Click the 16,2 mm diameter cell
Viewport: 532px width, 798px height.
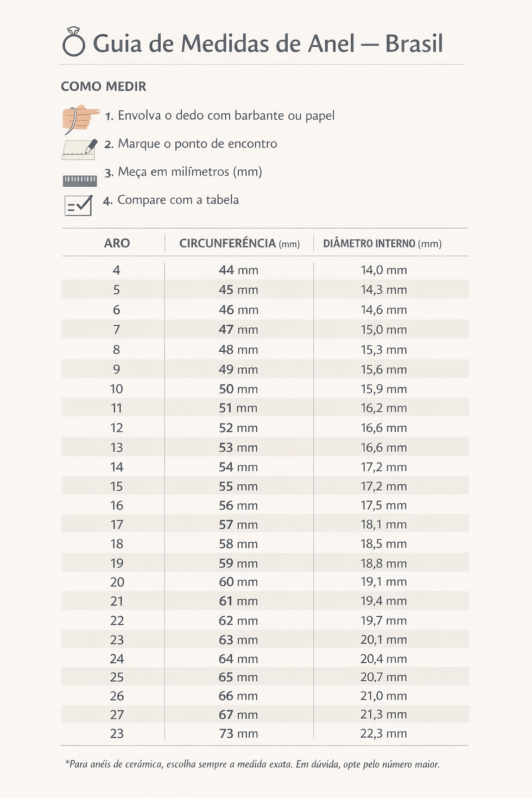[384, 408]
